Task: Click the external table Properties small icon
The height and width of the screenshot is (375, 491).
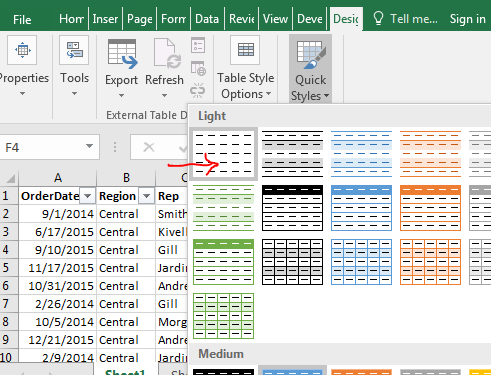Action: [x=198, y=45]
